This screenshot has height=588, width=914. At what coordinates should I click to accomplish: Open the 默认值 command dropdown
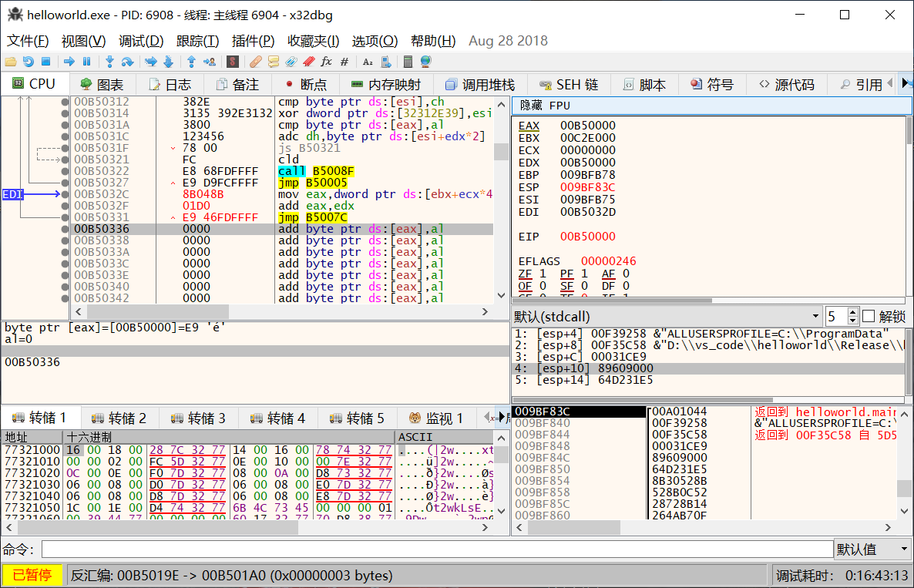872,549
